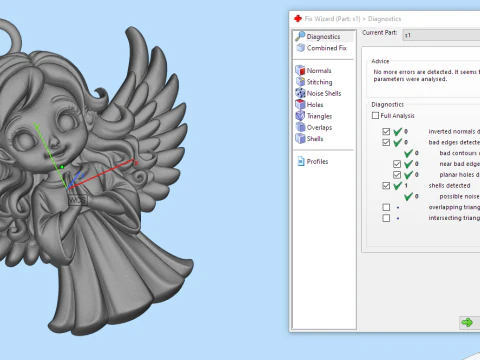
Task: Click the Stitching icon
Action: click(300, 82)
